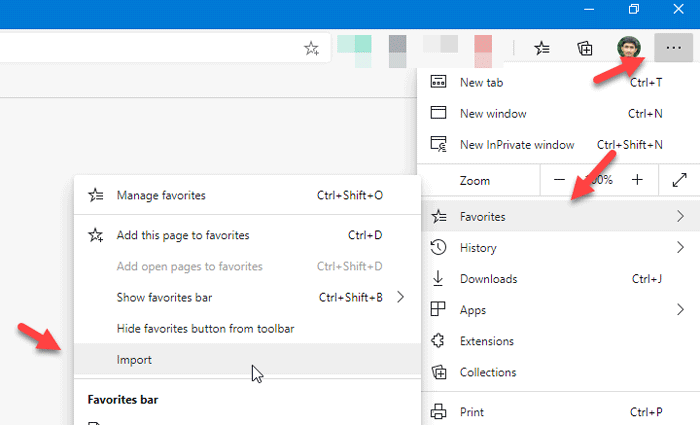Click the Print printer icon
Image resolution: width=700 pixels, height=425 pixels.
click(x=438, y=412)
